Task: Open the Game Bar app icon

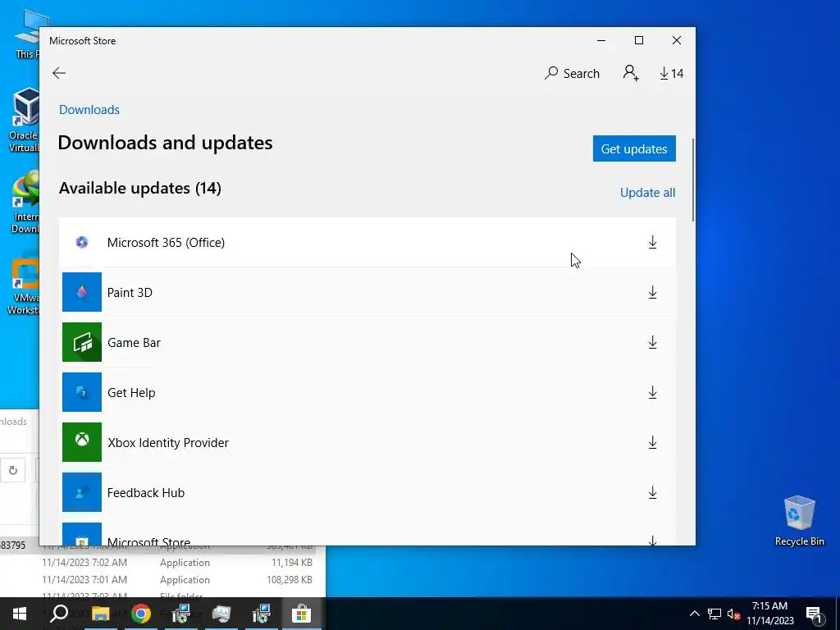Action: (x=82, y=342)
